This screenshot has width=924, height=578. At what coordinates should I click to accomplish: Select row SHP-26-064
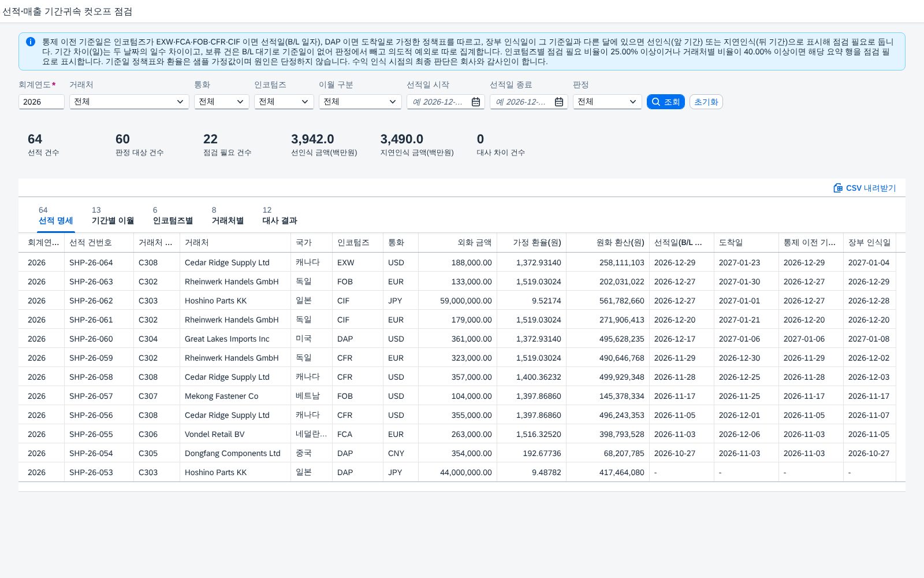462,262
